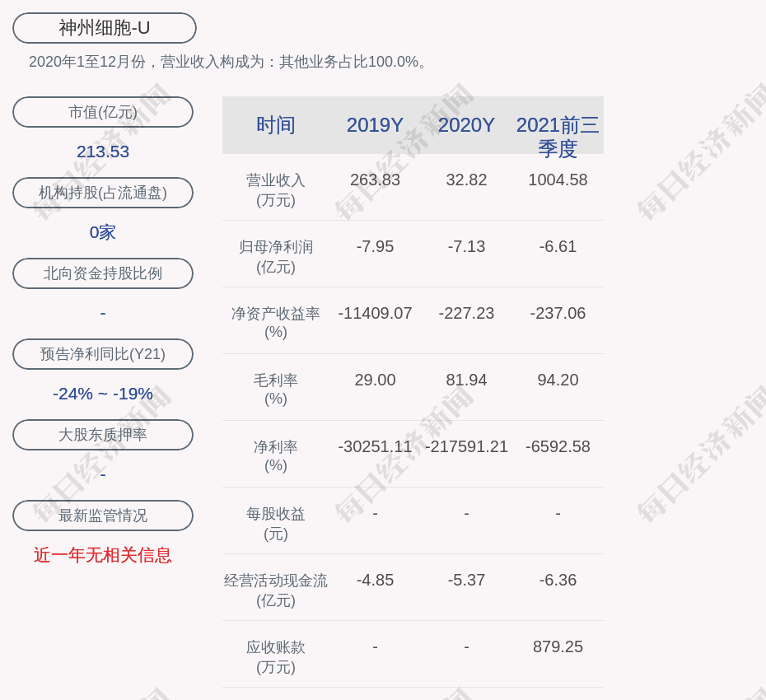Click the 大股东质押率 label pill
The image size is (766, 700).
coord(103,435)
